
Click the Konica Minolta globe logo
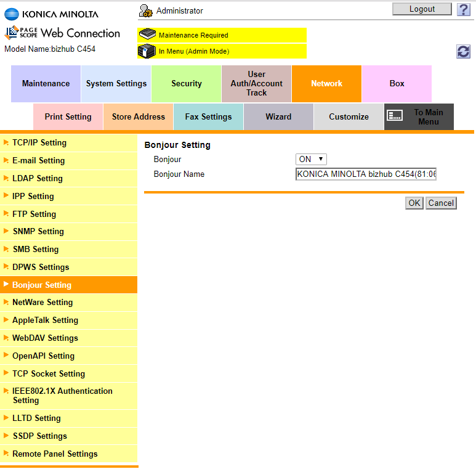[x=12, y=14]
